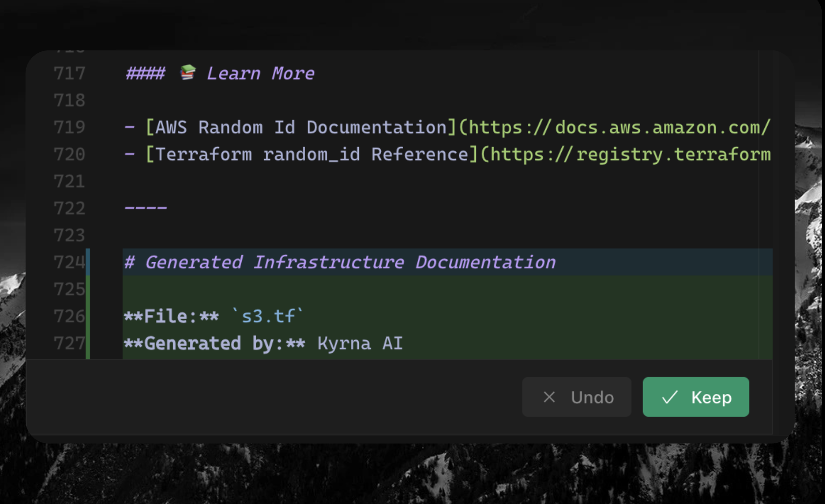Click line number 724 in gutter
Viewport: 825px width, 504px height.
(x=70, y=262)
